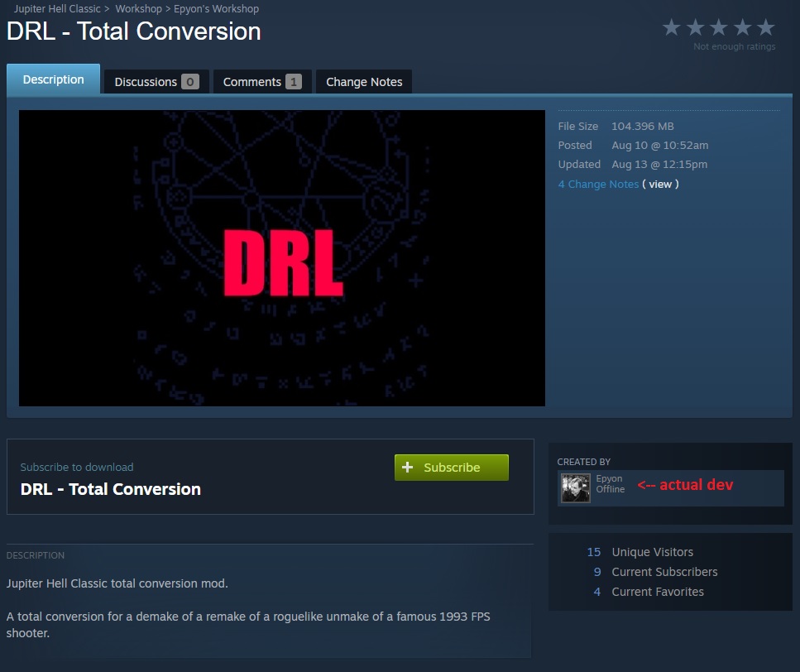The width and height of the screenshot is (800, 672).
Task: Click the posted date Aug 10 @ 10:52am
Action: [x=659, y=146]
